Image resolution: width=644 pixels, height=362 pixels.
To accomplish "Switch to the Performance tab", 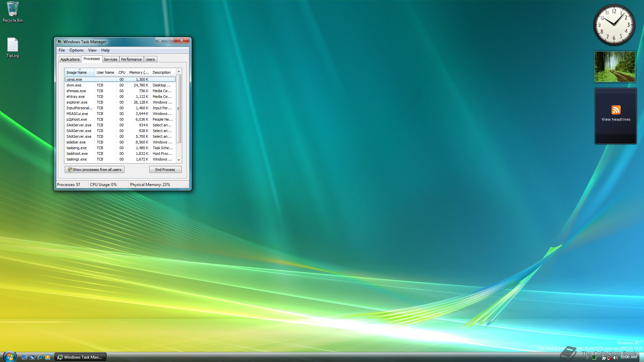I will 131,59.
